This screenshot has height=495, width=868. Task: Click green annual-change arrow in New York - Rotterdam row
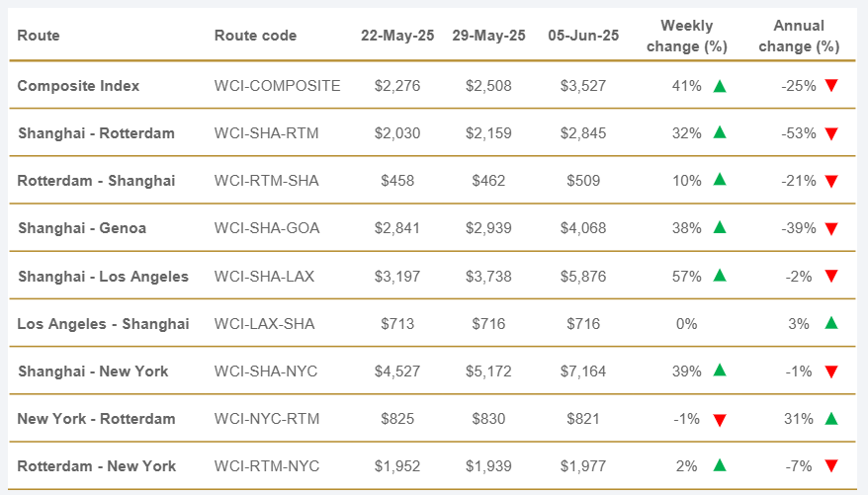[831, 419]
